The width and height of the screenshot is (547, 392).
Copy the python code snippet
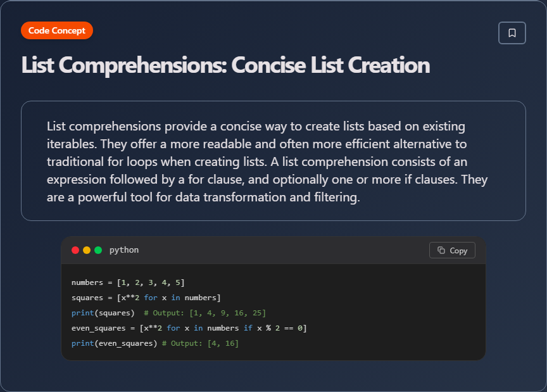[452, 250]
